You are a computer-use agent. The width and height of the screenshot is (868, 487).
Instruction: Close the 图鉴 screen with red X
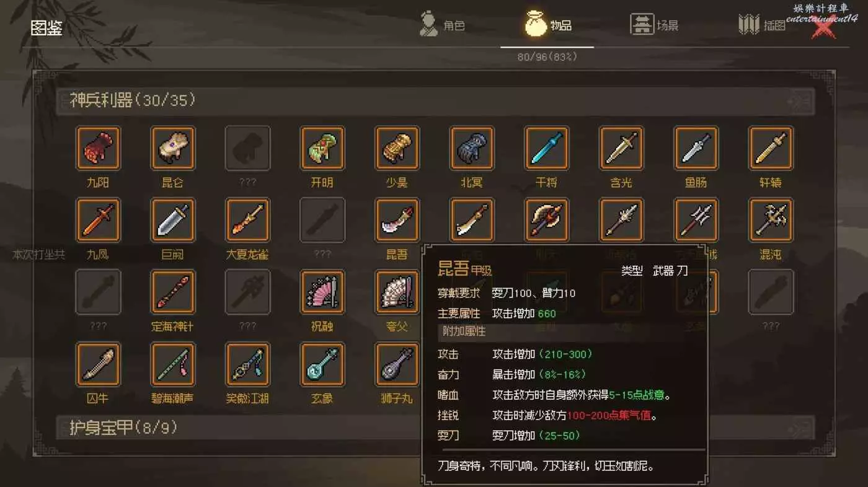coord(823,27)
